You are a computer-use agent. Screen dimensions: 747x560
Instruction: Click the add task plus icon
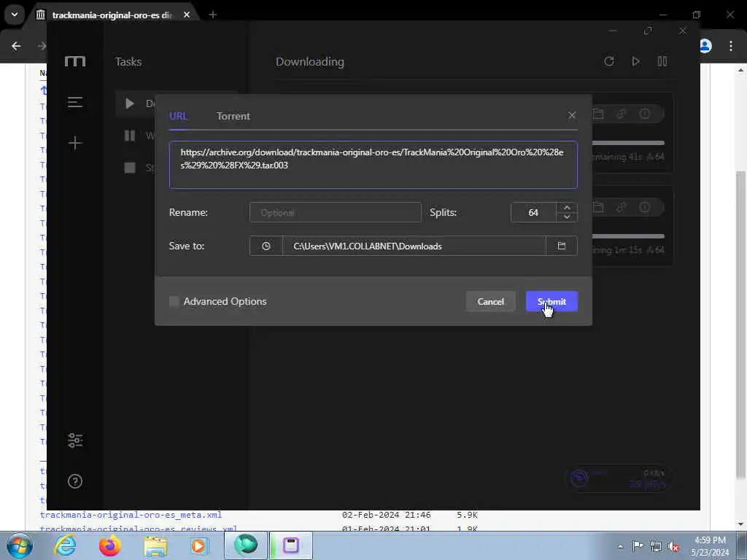[75, 143]
